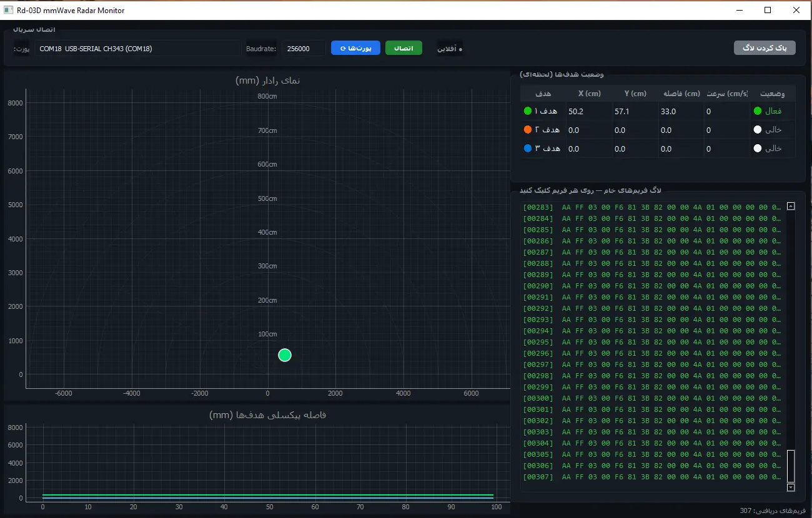The image size is (812, 518).
Task: Select log frame [00301]
Action: click(652, 409)
